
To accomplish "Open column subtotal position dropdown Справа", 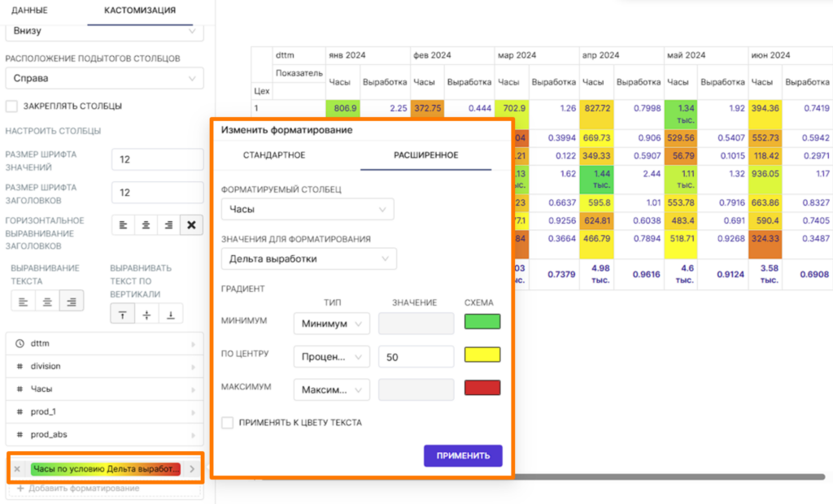I will click(x=105, y=78).
